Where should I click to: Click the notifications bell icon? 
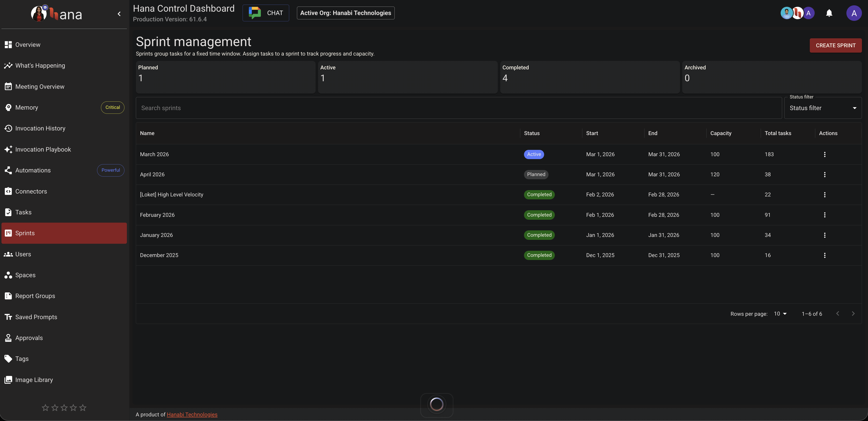coord(829,13)
